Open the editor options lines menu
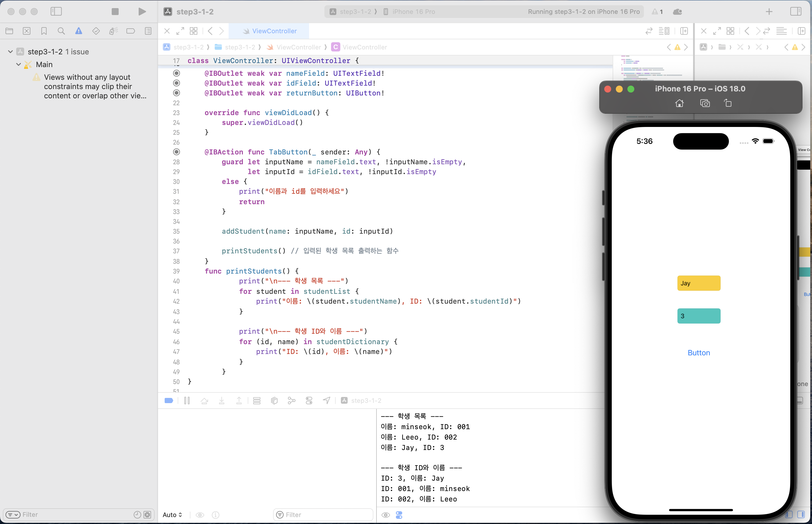 (x=664, y=31)
